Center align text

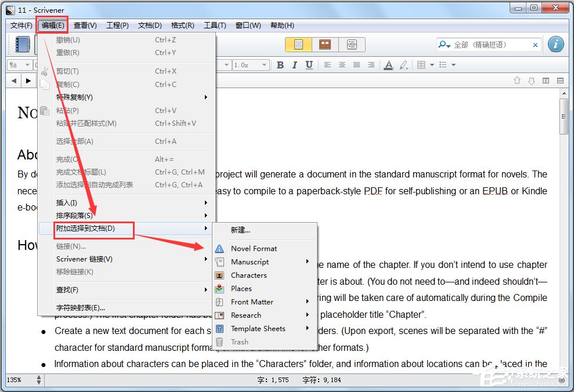(x=342, y=65)
